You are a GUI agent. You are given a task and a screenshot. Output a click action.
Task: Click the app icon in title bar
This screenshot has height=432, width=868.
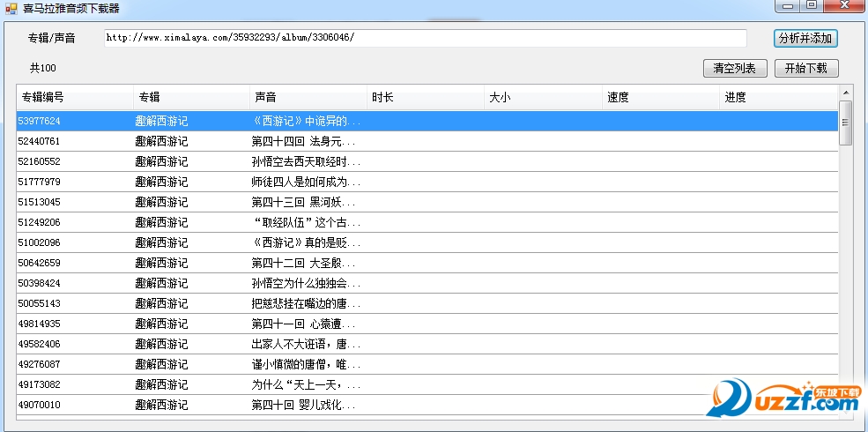[11, 8]
